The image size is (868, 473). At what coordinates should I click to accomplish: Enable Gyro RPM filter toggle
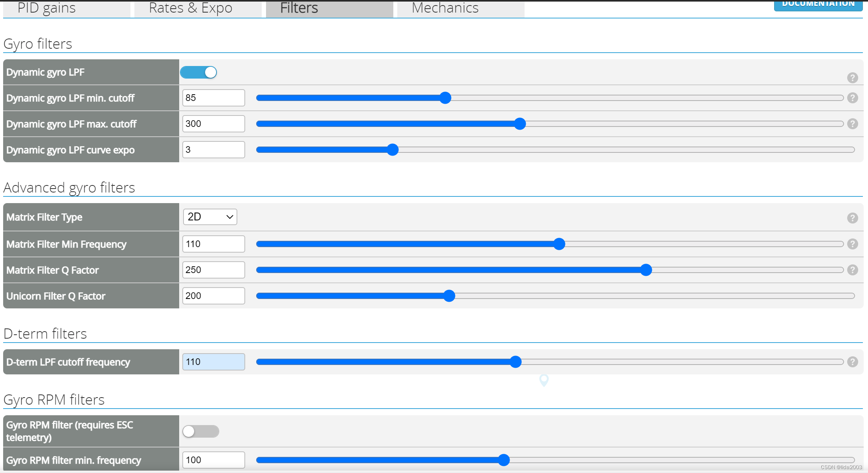coord(201,430)
